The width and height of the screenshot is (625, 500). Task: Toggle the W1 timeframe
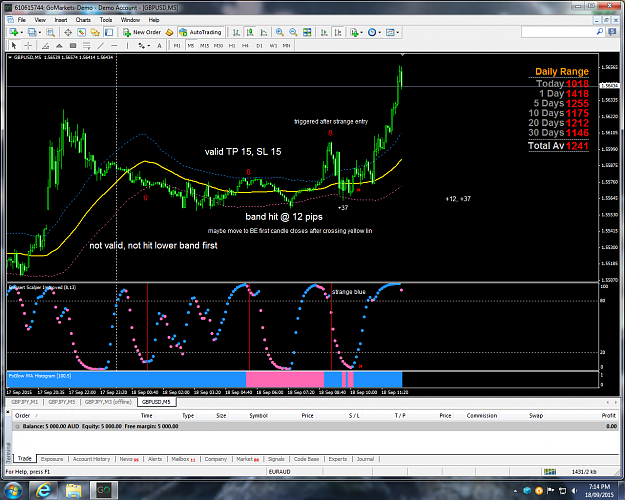pos(273,45)
